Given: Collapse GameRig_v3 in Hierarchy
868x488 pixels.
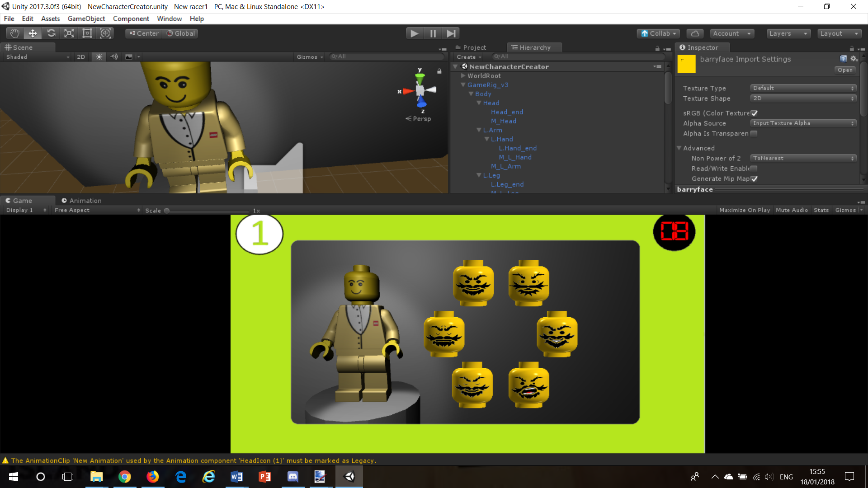Looking at the screenshot, I should pos(463,84).
